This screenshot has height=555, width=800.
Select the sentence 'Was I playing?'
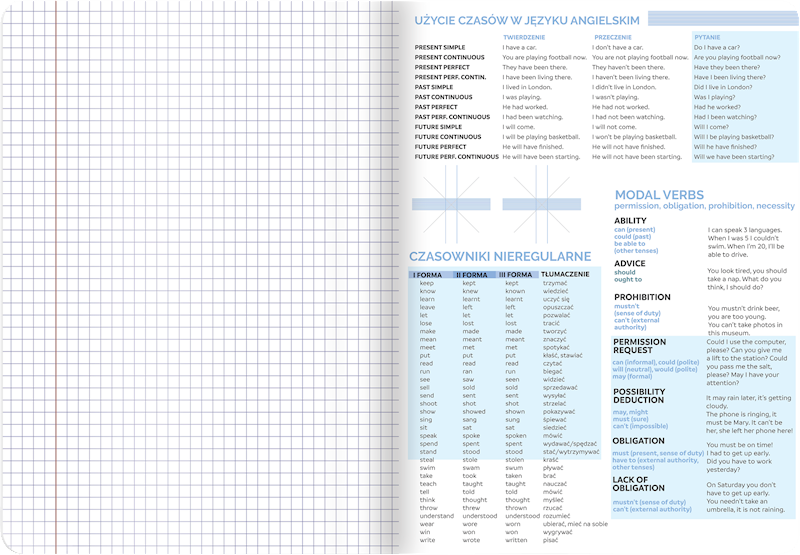tap(714, 97)
